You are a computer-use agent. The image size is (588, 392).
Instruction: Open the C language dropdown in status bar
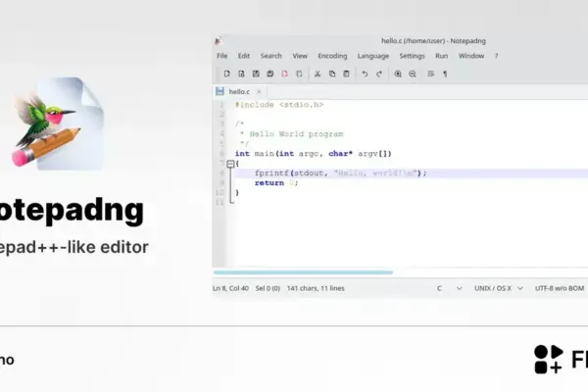click(449, 288)
